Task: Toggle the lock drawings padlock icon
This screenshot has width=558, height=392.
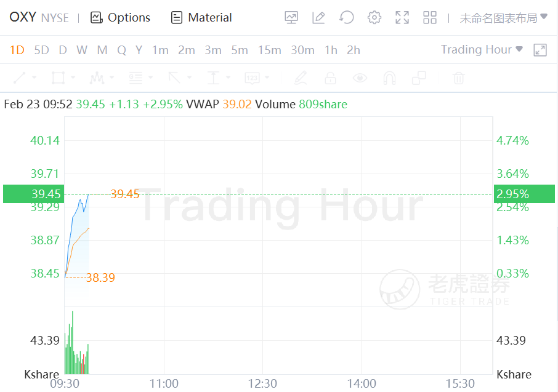Action: click(x=331, y=78)
